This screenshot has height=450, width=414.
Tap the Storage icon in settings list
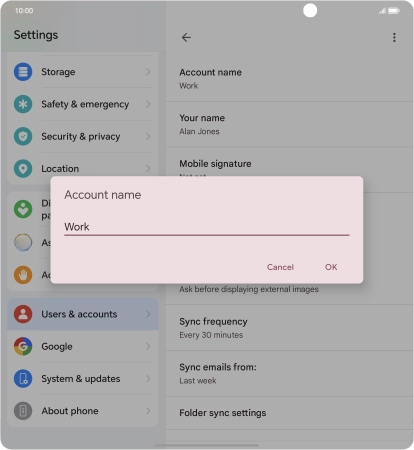click(23, 72)
